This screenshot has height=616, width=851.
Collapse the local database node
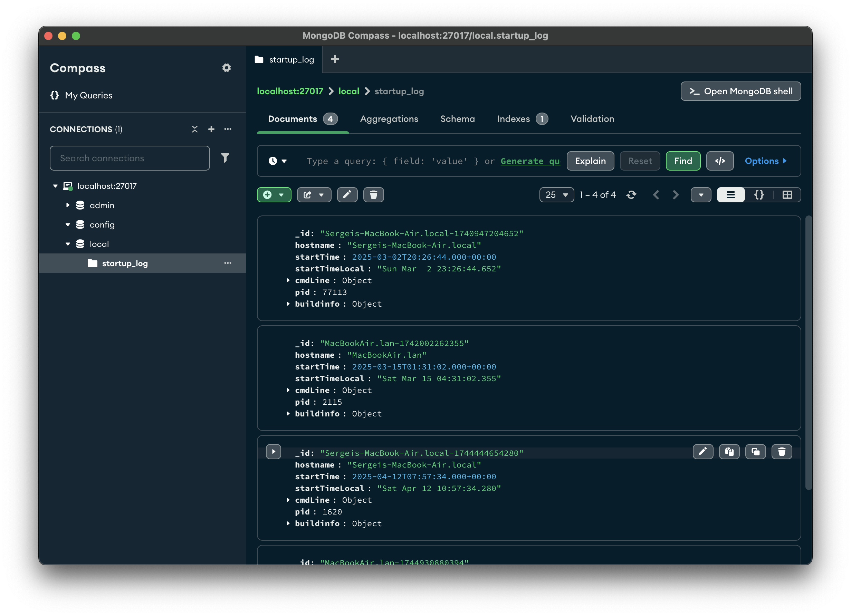68,244
